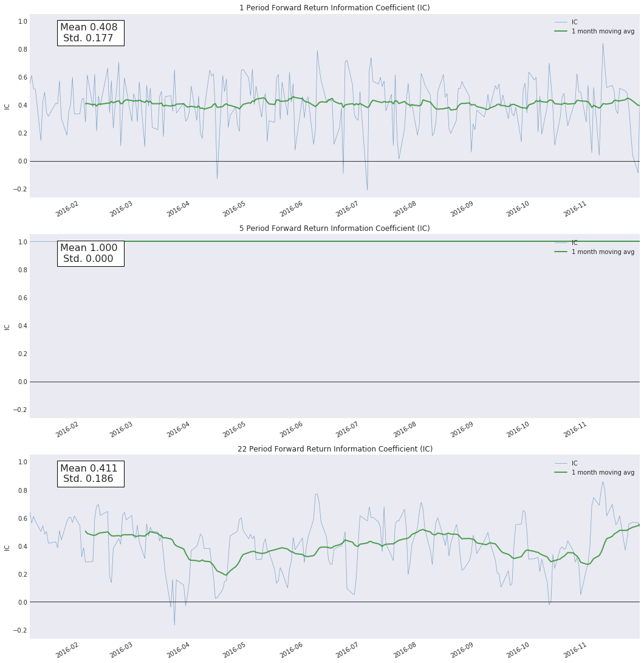Click the 1 Period Forward Return chart title
Screen dimensions: 644x663
335,8
